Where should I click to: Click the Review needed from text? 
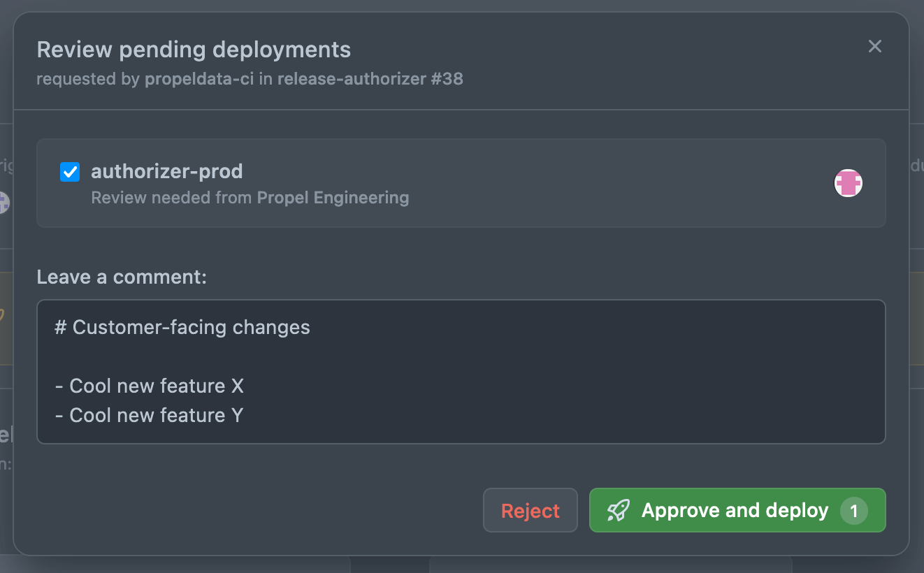pyautogui.click(x=172, y=198)
